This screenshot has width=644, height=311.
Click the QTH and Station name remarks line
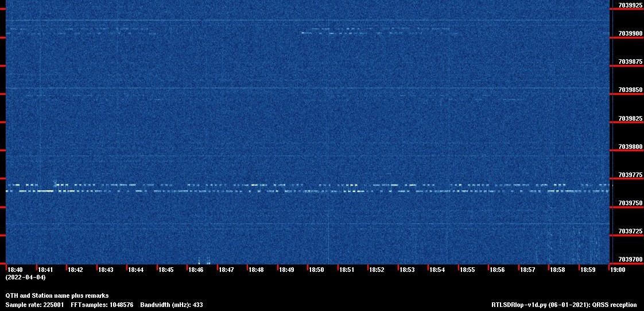[57, 295]
